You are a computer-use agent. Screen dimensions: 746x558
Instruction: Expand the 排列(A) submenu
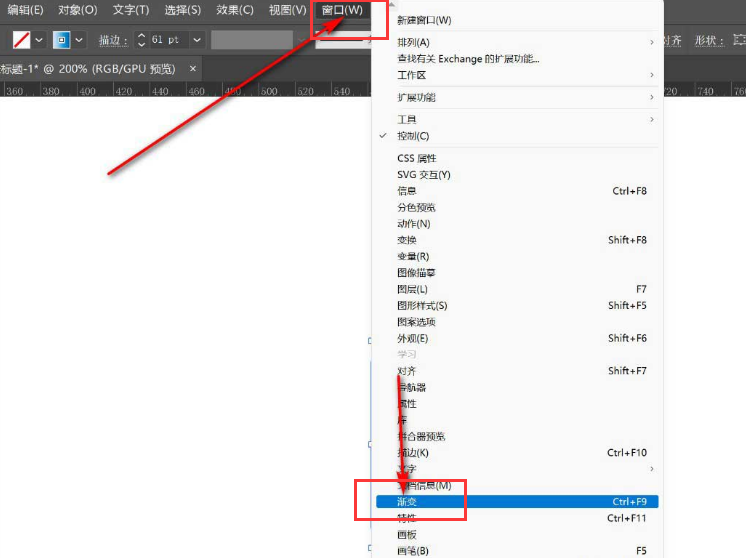[517, 42]
